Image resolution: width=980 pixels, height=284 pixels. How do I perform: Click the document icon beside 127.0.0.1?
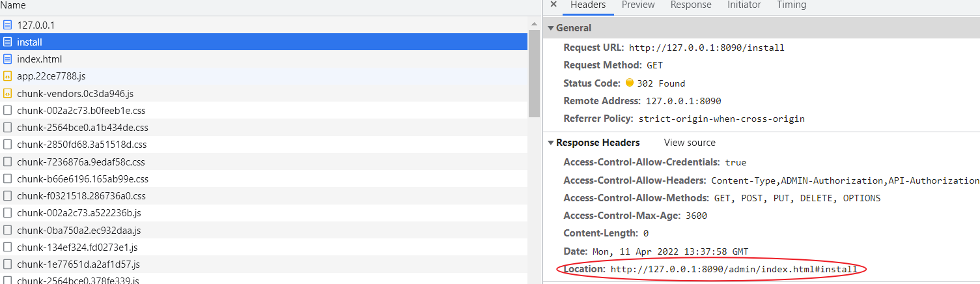point(8,25)
